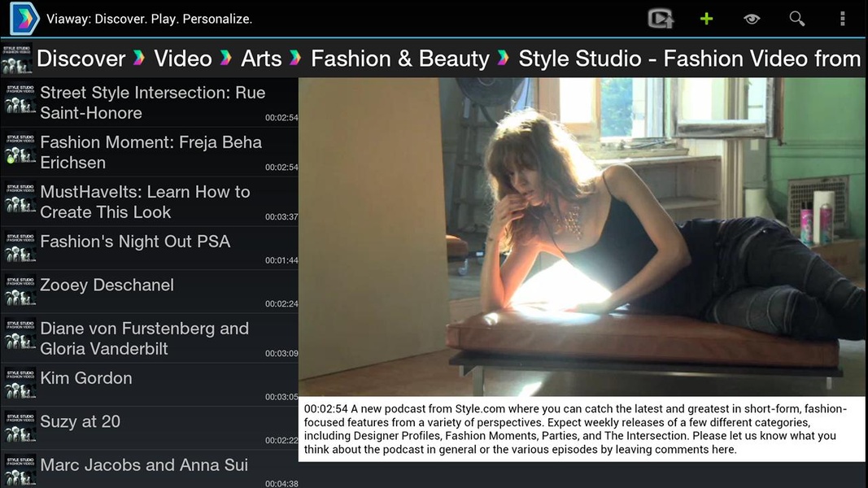Tap the Marc Jacobs row thumbnail
Screen dimensions: 868x488
(x=20, y=470)
